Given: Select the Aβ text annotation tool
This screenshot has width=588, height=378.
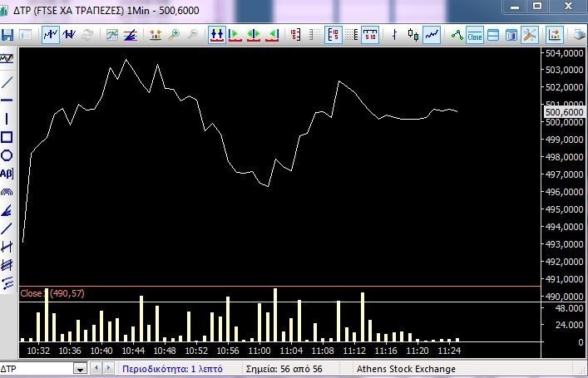Looking at the screenshot, I should point(7,174).
